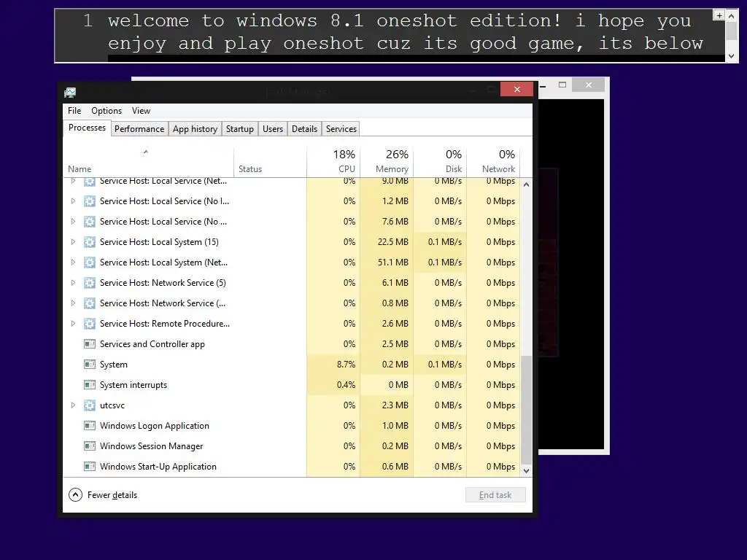
Task: Select the Processes tab
Action: click(87, 128)
